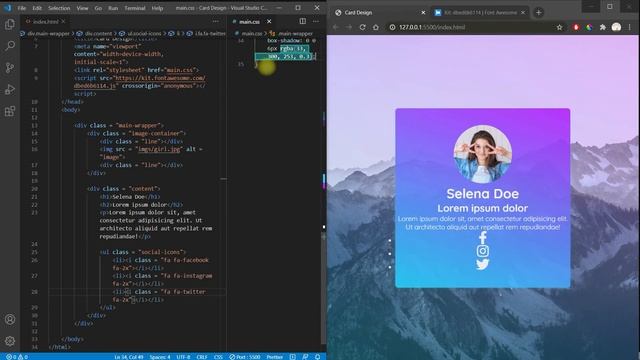Click the profile photo on the card
640x360 pixels.
coord(482,154)
